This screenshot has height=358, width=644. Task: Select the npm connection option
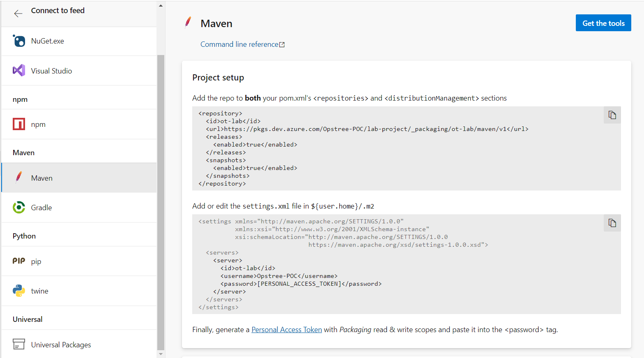[79, 124]
